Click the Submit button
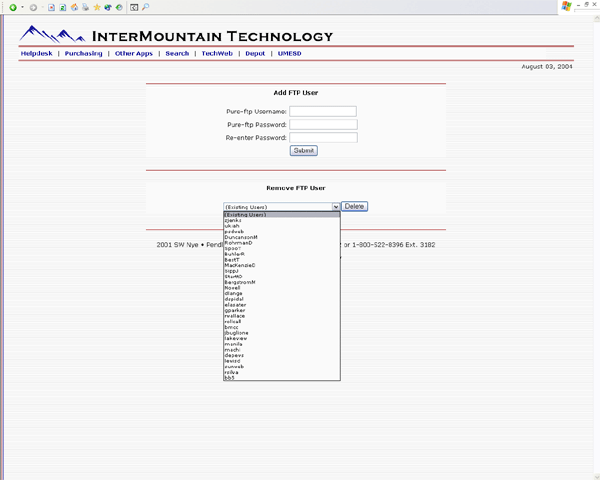Image resolution: width=600 pixels, height=480 pixels. pos(303,150)
